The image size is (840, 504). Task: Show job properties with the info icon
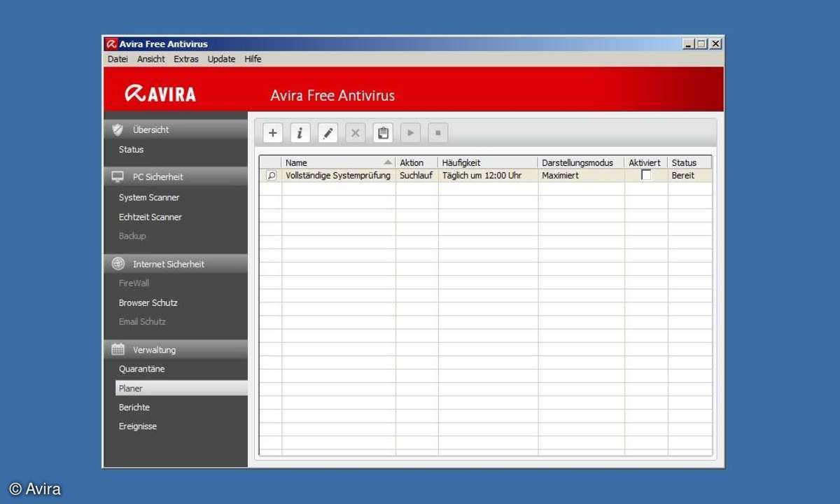tap(300, 133)
